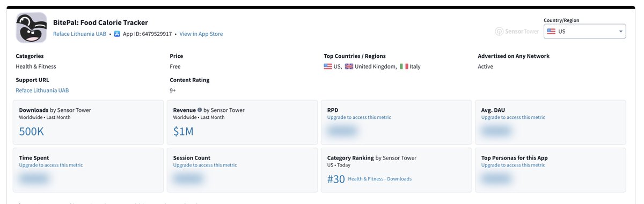This screenshot has height=204, width=644.
Task: Open Health & Fitness - Downloads ranking link
Action: [x=380, y=179]
